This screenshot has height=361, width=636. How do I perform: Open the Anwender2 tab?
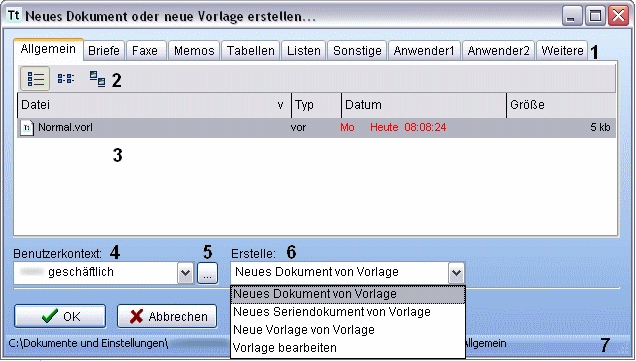[498, 51]
